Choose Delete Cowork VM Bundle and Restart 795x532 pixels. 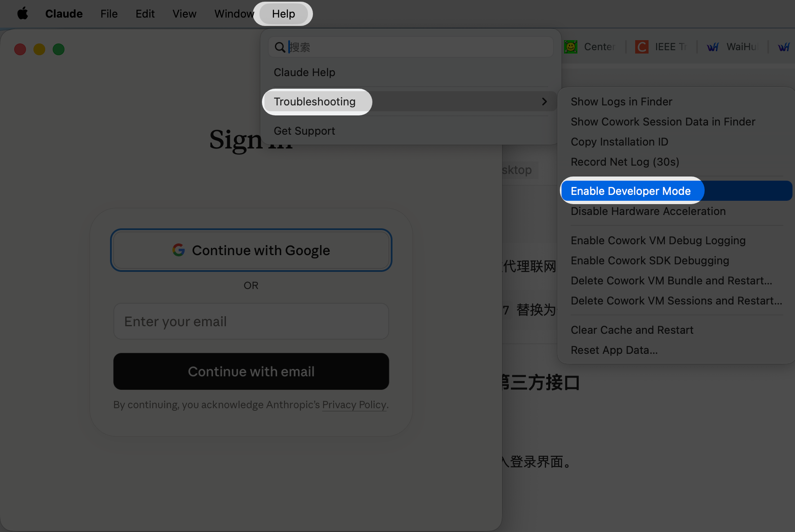tap(676, 281)
